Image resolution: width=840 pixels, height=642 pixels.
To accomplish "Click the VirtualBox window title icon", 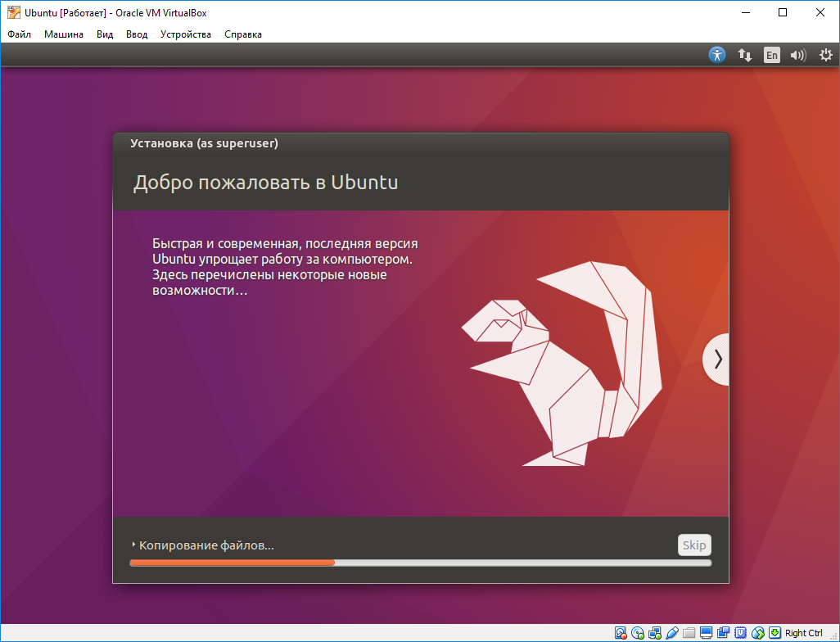I will coord(13,12).
